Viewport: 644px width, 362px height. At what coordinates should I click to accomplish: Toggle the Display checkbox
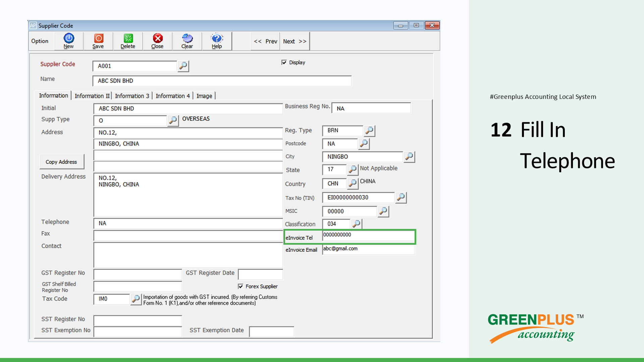coord(284,62)
